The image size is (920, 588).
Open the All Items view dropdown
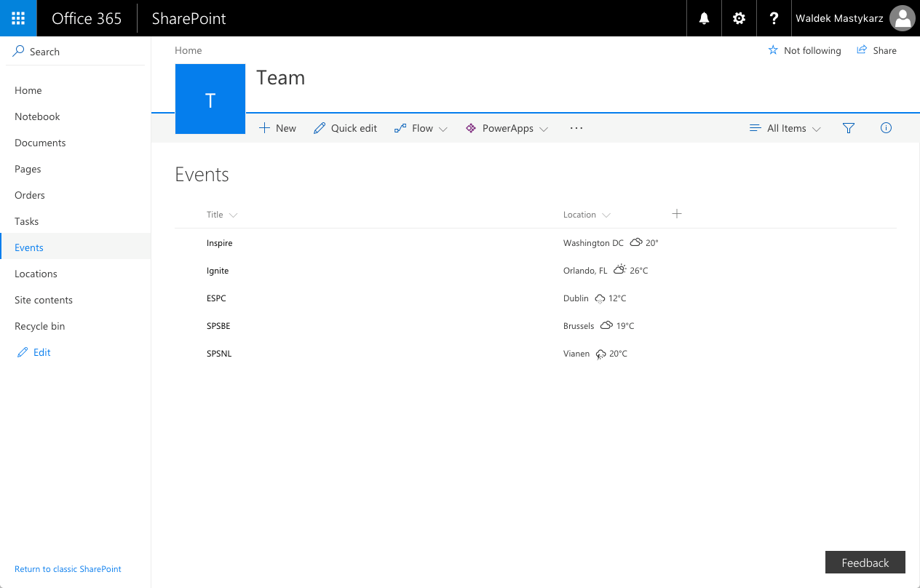(786, 127)
